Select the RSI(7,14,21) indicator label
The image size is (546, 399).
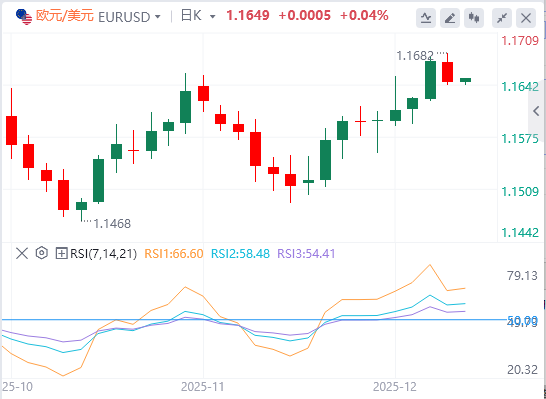103,253
